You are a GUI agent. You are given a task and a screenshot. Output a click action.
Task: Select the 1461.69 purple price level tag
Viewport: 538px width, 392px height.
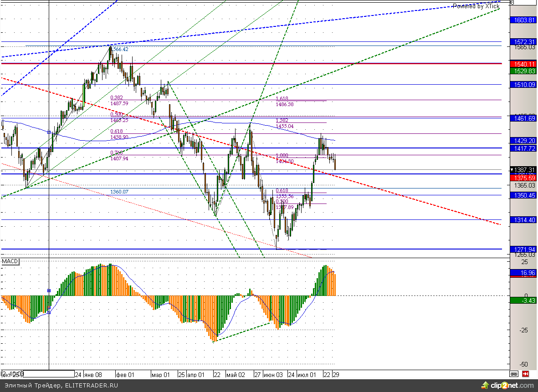pyautogui.click(x=523, y=118)
